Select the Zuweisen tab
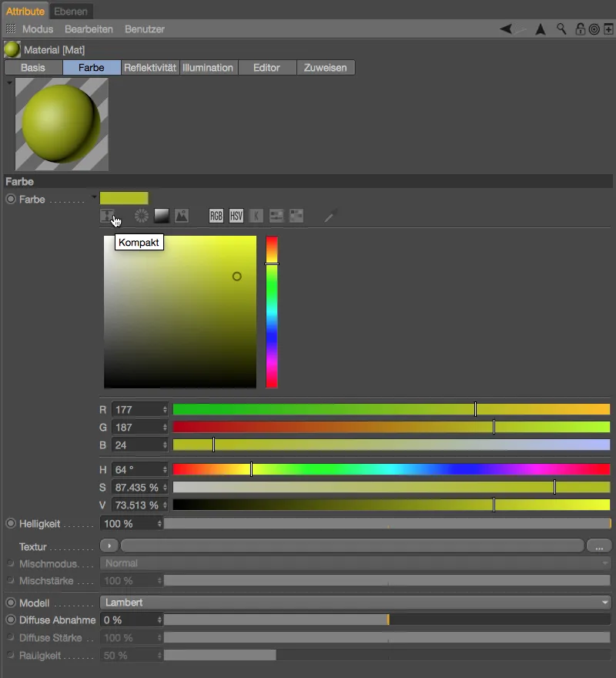This screenshot has height=678, width=616. point(326,68)
